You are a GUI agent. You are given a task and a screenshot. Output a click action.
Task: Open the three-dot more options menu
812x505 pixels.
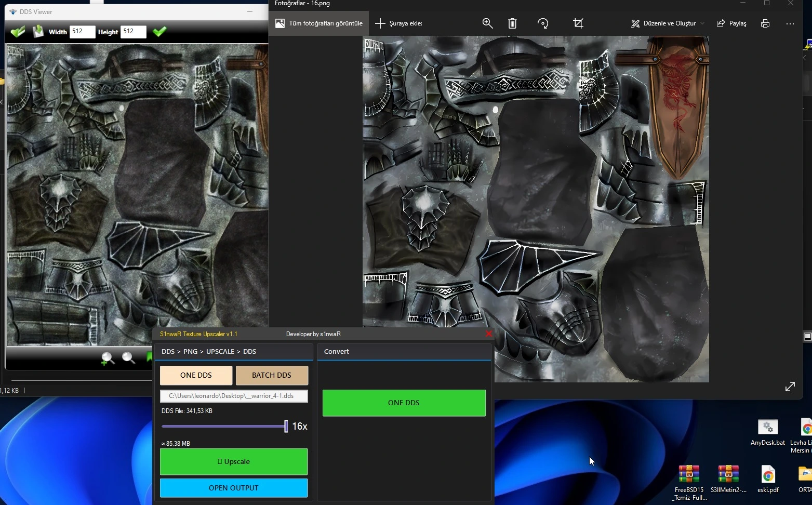(x=790, y=23)
